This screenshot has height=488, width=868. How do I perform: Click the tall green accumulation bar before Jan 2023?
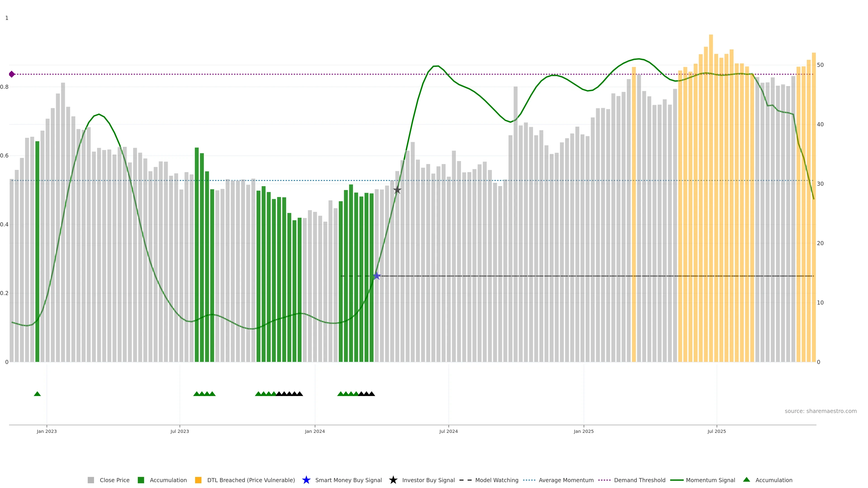point(37,251)
